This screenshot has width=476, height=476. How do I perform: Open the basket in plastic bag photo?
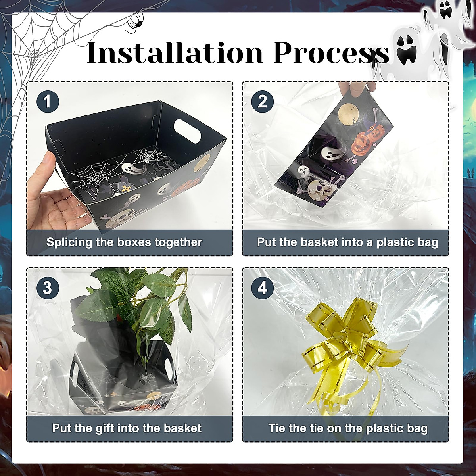(345, 156)
